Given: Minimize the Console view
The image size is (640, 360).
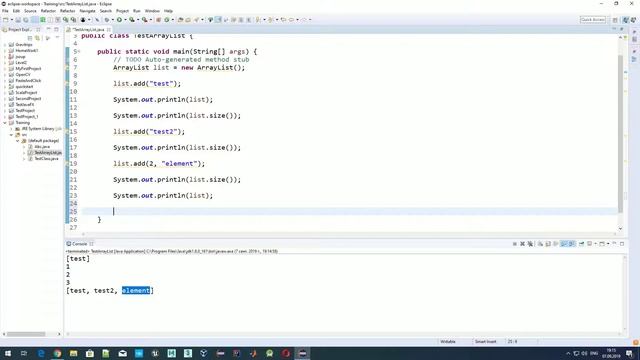Looking at the screenshot, I should pyautogui.click(x=614, y=244).
